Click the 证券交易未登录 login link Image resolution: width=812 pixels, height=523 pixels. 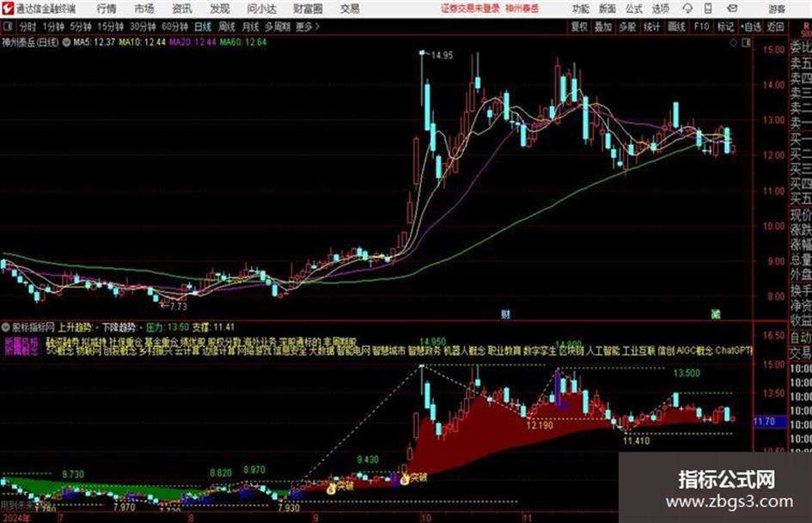click(470, 9)
